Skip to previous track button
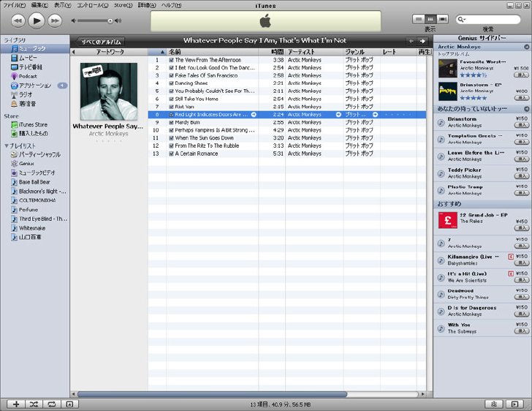Image resolution: width=532 pixels, height=411 pixels. tap(18, 20)
